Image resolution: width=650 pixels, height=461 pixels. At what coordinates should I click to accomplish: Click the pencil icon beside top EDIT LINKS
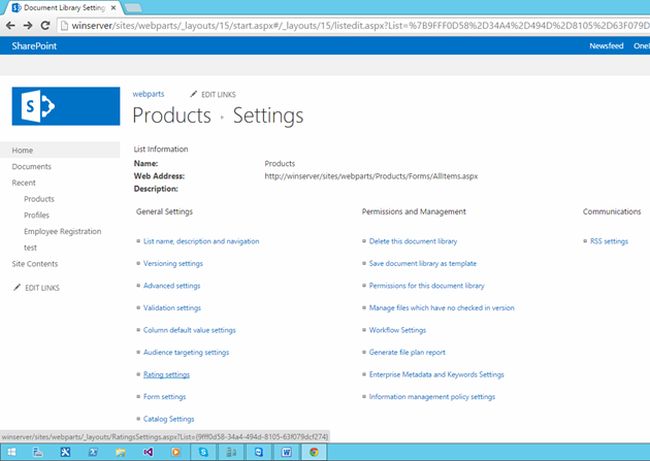193,94
